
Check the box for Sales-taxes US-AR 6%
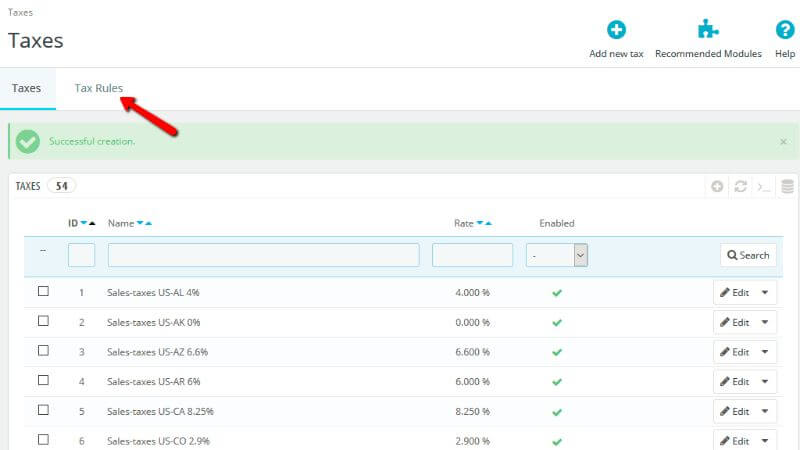coord(43,380)
